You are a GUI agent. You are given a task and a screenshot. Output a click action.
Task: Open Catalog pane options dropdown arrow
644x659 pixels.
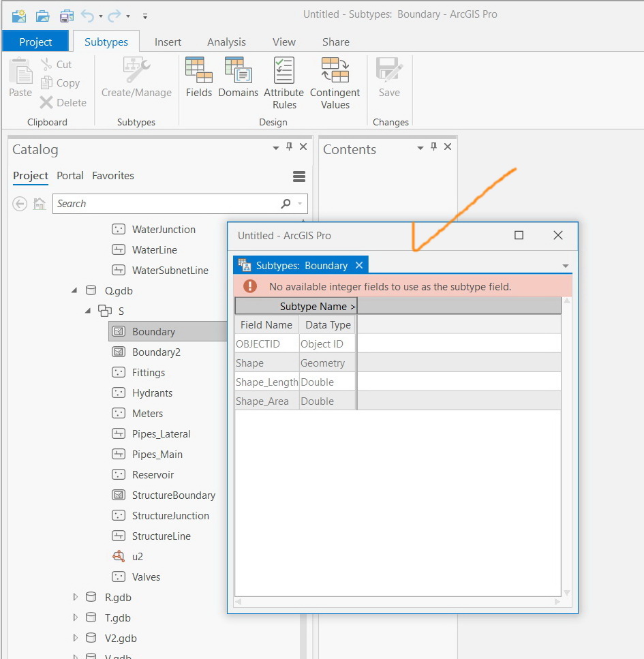click(x=276, y=147)
